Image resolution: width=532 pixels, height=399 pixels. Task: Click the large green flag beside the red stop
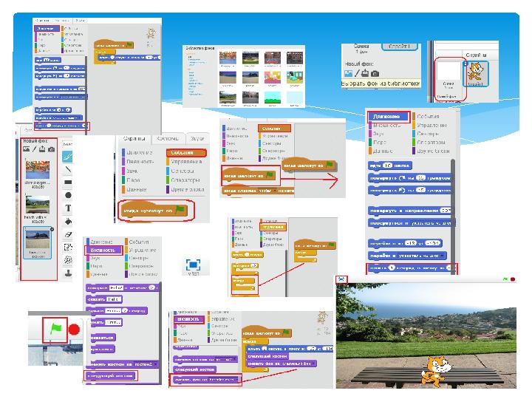click(55, 329)
